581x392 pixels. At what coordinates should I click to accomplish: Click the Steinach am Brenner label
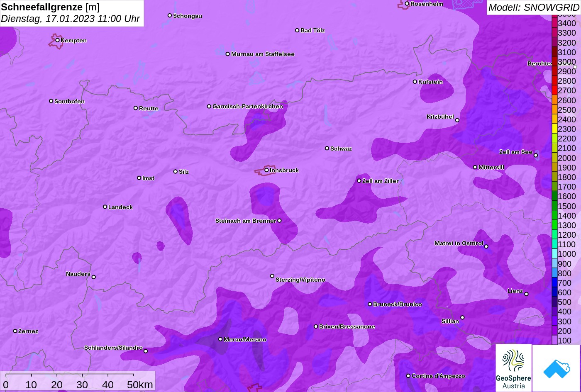click(x=246, y=221)
